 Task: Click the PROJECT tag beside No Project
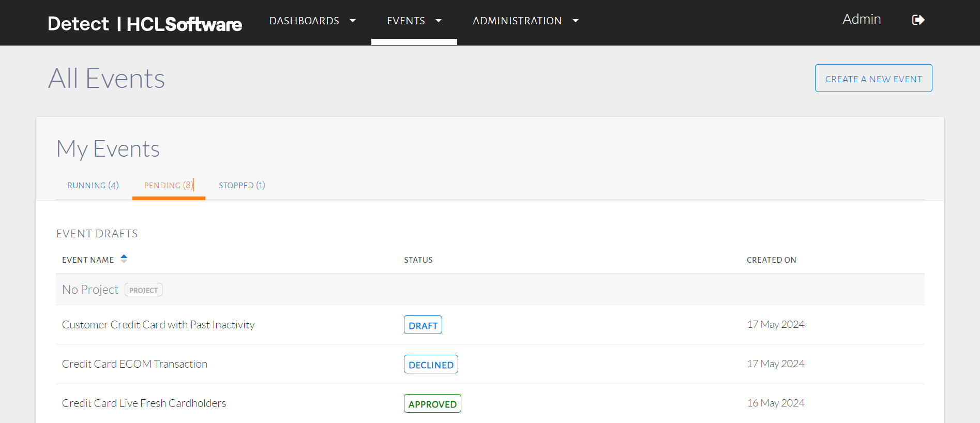[x=143, y=290]
